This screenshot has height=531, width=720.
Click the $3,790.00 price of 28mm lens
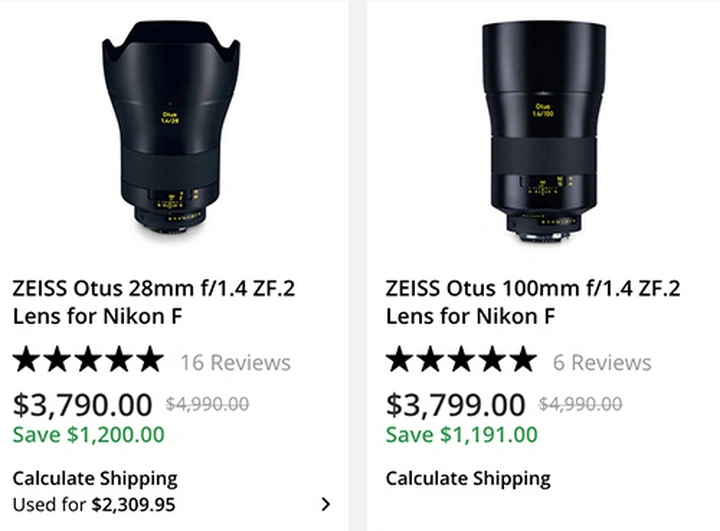point(82,405)
